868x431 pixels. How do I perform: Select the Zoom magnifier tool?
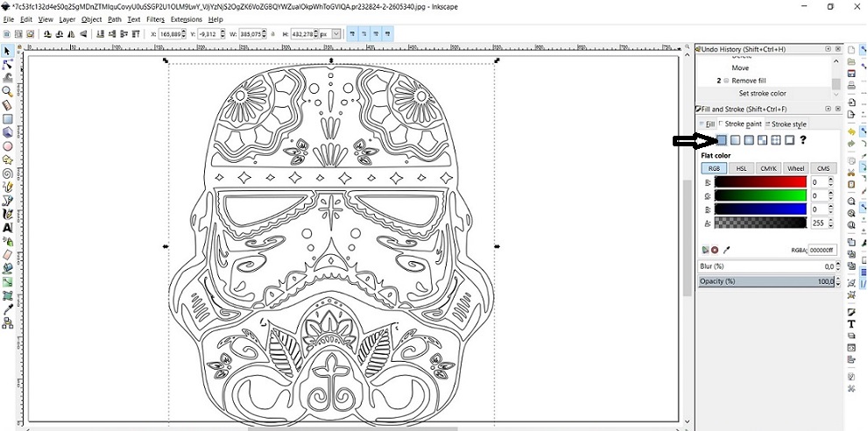point(7,91)
